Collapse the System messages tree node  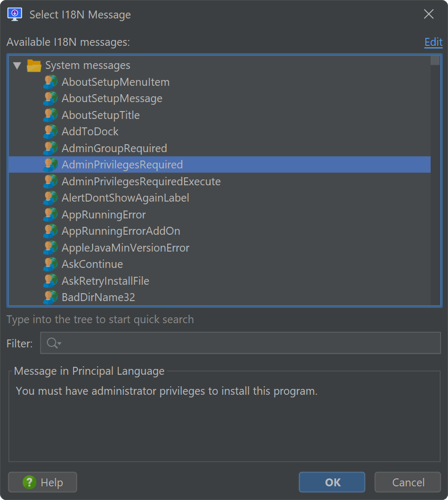pos(17,66)
